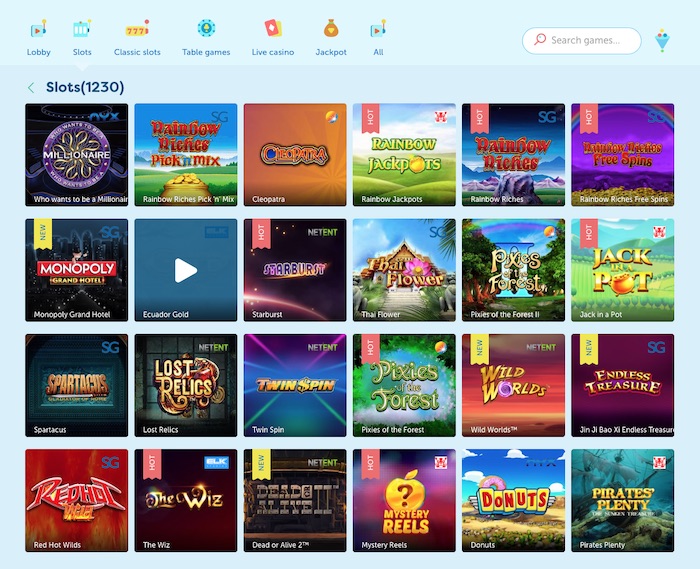Image resolution: width=700 pixels, height=569 pixels.
Task: Select the Slots machine icon
Action: click(x=82, y=29)
